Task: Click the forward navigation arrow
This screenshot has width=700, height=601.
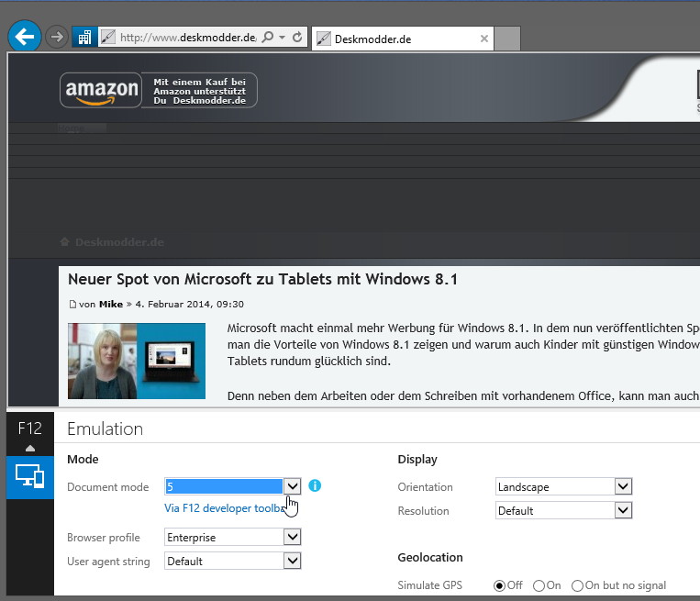Action: click(x=57, y=37)
